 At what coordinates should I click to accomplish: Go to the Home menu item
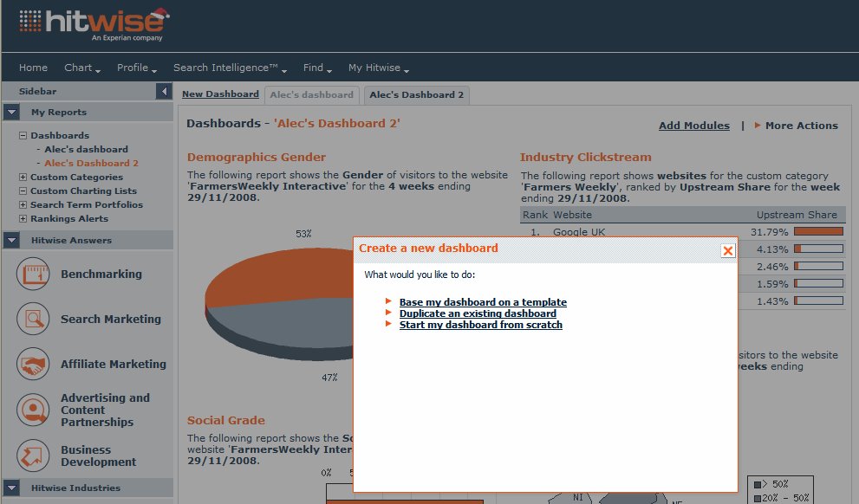point(34,68)
